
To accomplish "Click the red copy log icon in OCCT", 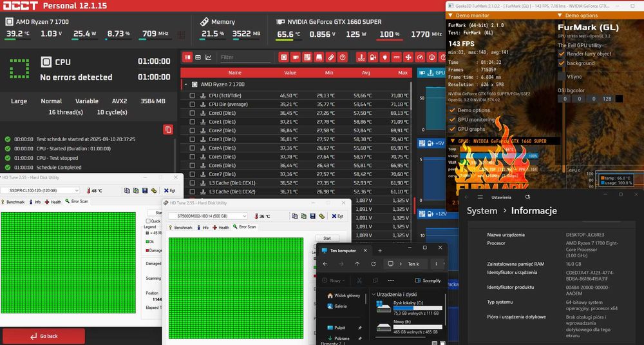I will (168, 130).
